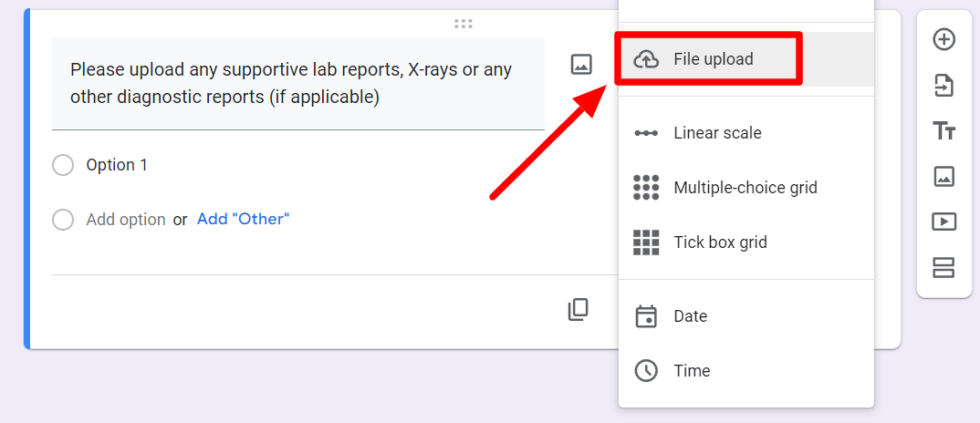The width and height of the screenshot is (980, 423).
Task: Click the Add option radio circle
Action: [x=63, y=220]
